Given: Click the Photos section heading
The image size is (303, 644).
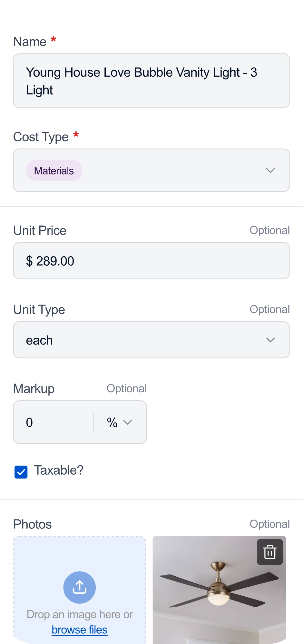Looking at the screenshot, I should coord(32,524).
